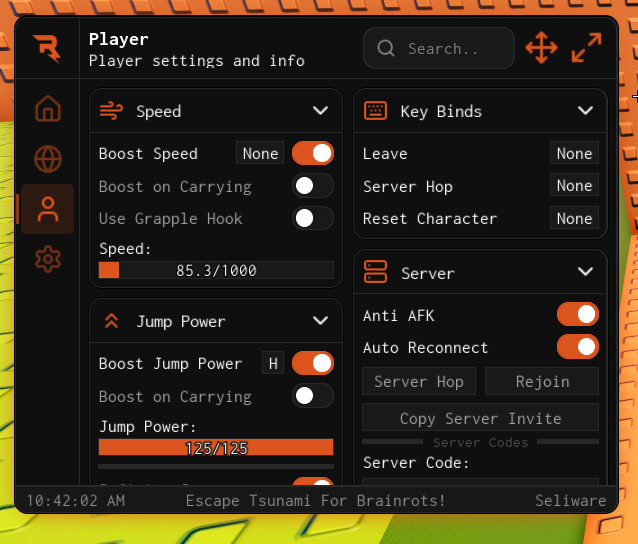Adjust the Speed slider at 85.3/1000
The height and width of the screenshot is (544, 638).
click(216, 270)
